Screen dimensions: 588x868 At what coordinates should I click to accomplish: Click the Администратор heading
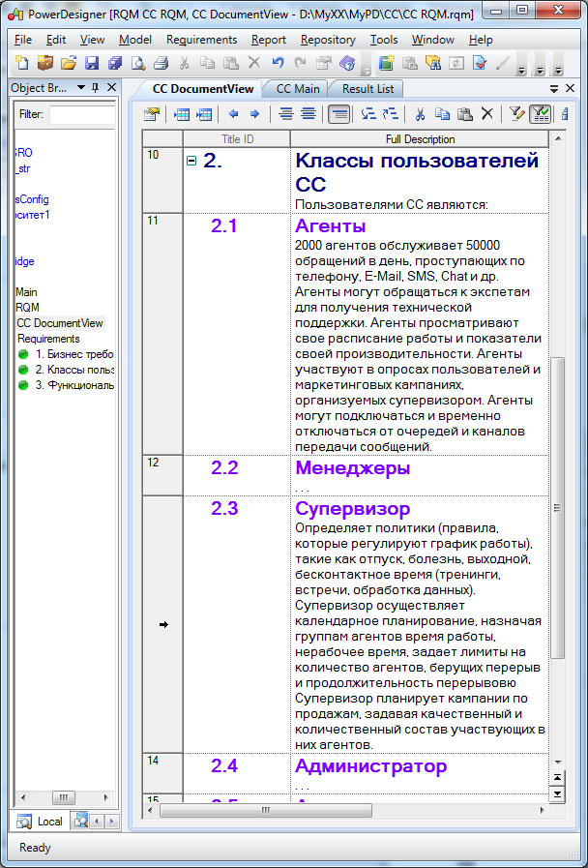click(x=370, y=766)
